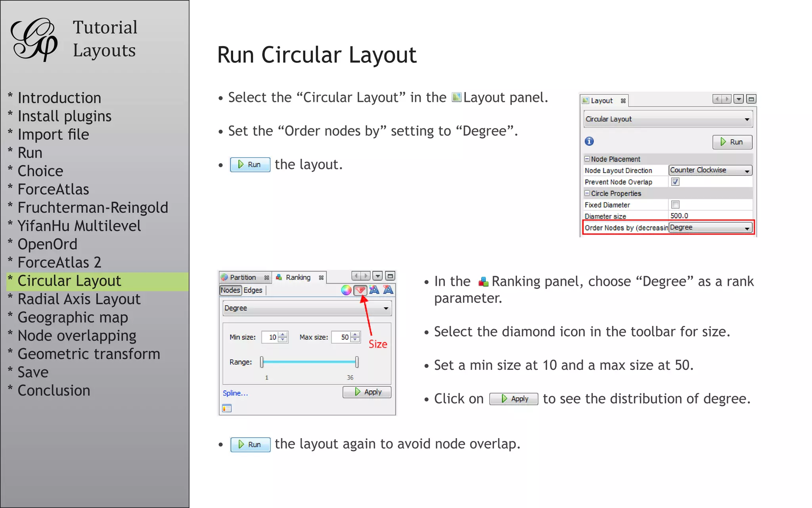This screenshot has height=508, width=812.
Task: Toggle Prevent Node Overlap checkbox
Action: [675, 182]
